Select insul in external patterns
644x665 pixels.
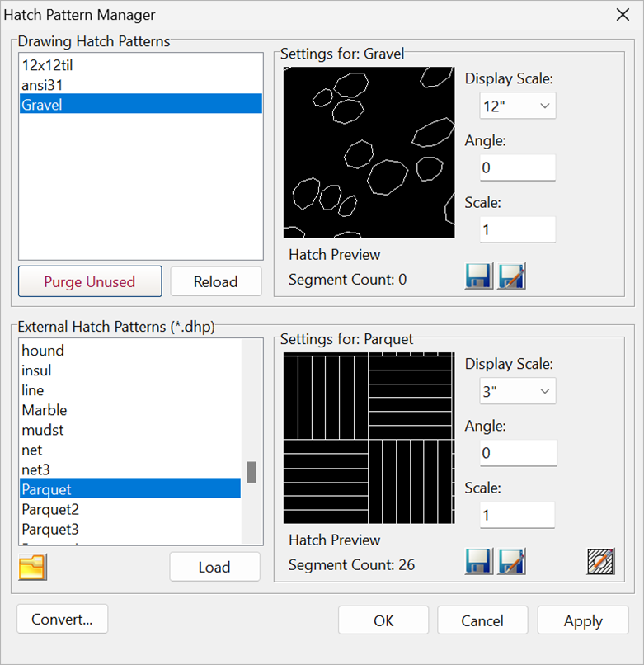click(x=130, y=370)
